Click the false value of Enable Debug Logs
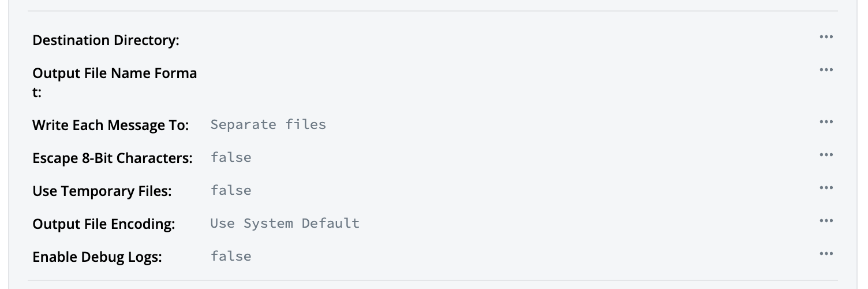The image size is (868, 289). click(231, 257)
